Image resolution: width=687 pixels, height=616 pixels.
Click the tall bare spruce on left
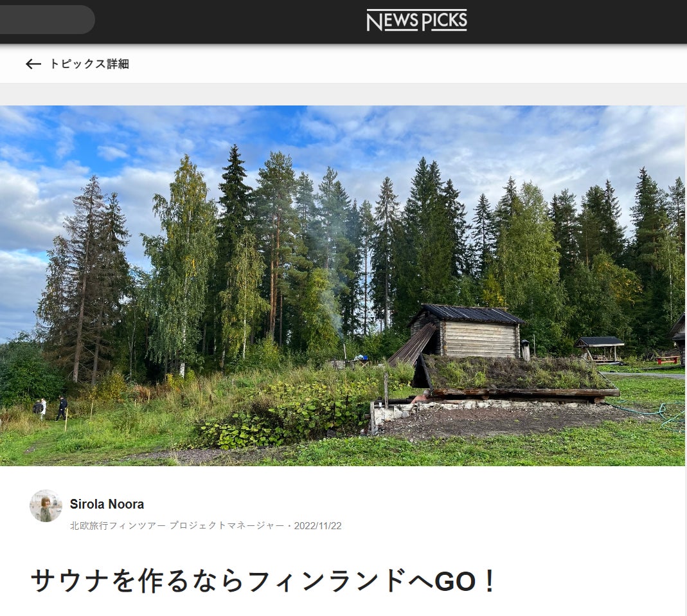(x=86, y=280)
